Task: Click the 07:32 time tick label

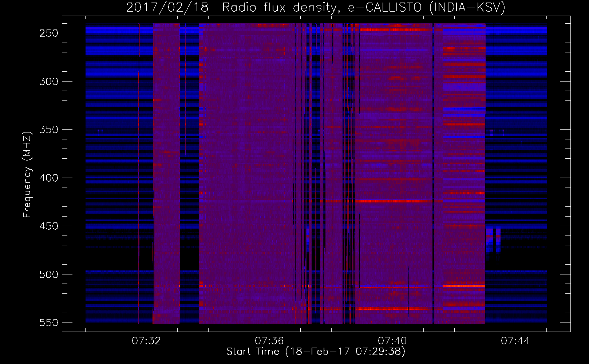Action: (x=146, y=341)
